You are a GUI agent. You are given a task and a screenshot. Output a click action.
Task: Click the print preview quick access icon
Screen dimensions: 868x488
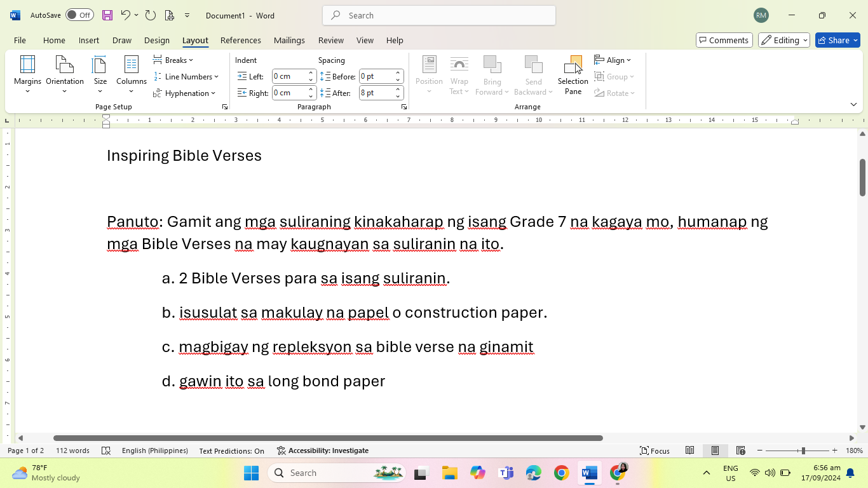(169, 15)
